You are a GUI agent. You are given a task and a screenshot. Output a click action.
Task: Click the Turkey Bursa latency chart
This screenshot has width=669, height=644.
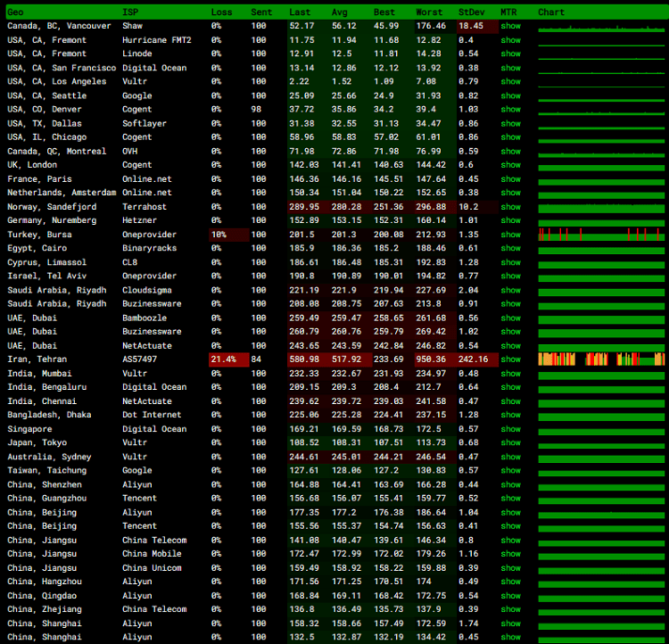point(601,235)
